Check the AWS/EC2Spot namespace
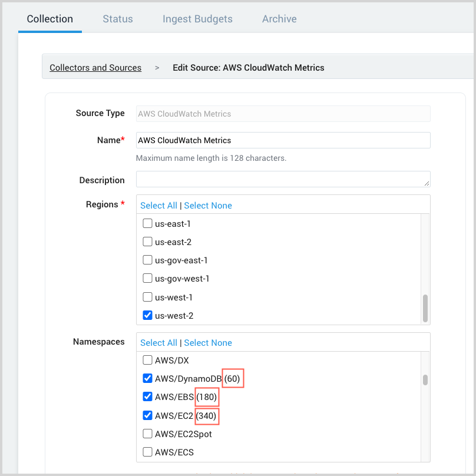476x476 pixels. click(x=147, y=433)
